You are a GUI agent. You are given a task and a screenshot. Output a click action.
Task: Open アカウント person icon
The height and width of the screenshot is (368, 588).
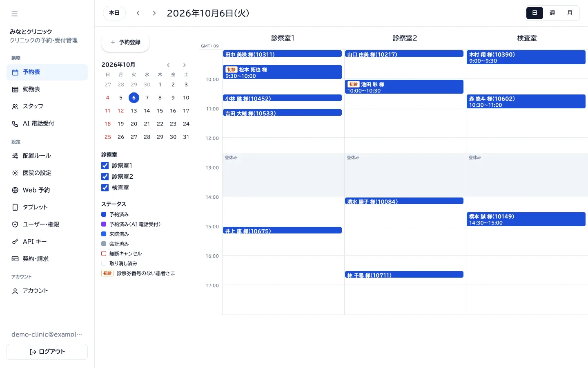(x=15, y=291)
